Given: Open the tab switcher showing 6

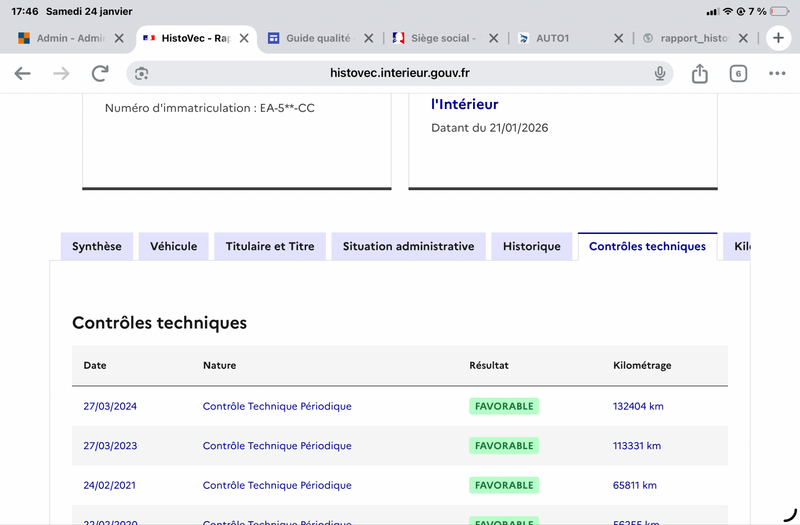Looking at the screenshot, I should (x=738, y=73).
